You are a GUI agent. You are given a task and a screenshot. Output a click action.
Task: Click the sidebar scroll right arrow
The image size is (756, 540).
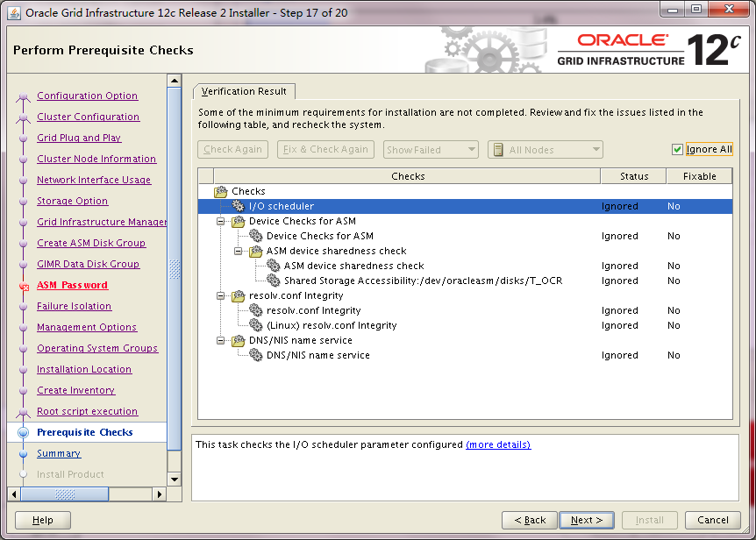click(160, 494)
